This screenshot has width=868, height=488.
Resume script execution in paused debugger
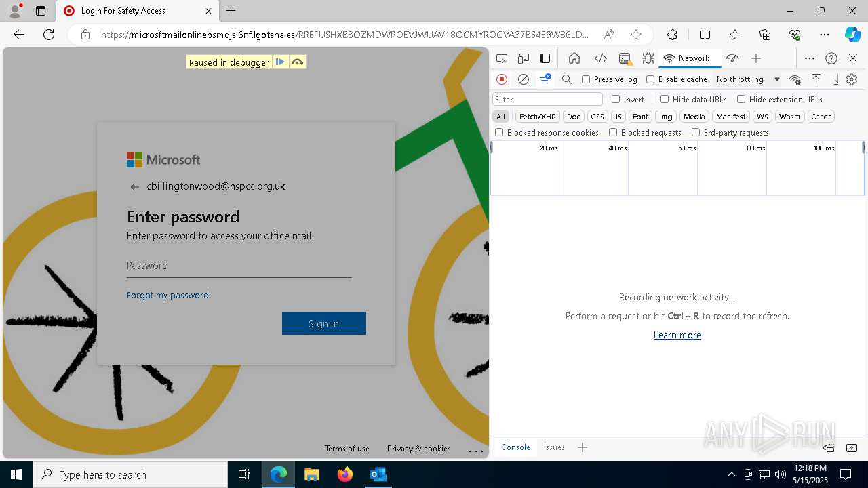[280, 62]
